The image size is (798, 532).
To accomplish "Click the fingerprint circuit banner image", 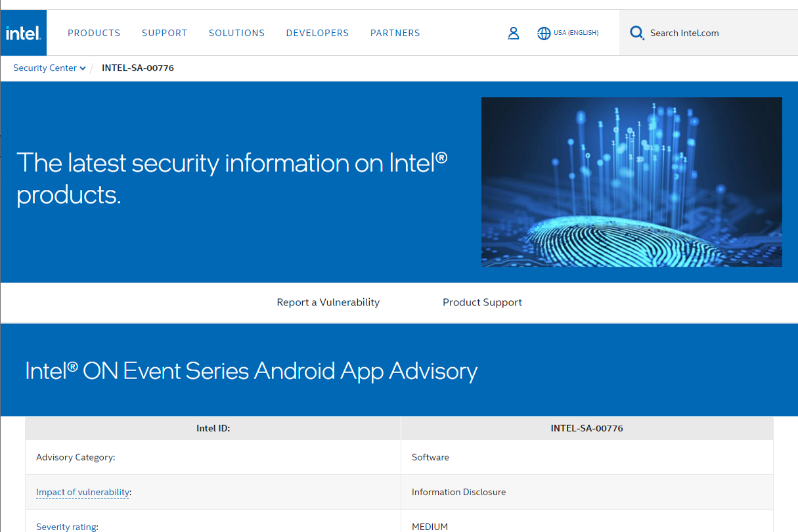I will click(x=631, y=182).
